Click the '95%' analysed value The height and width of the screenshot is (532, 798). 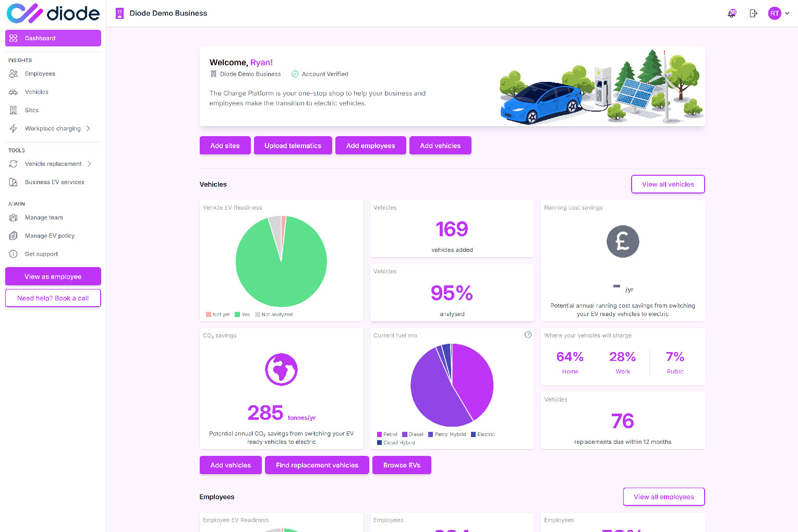coord(452,293)
